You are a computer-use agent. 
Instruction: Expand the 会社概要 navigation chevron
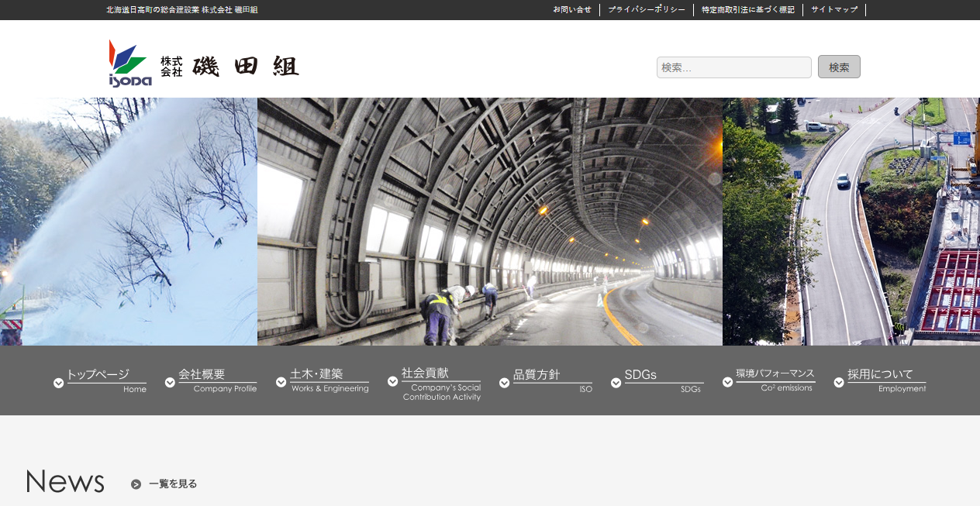pos(170,382)
